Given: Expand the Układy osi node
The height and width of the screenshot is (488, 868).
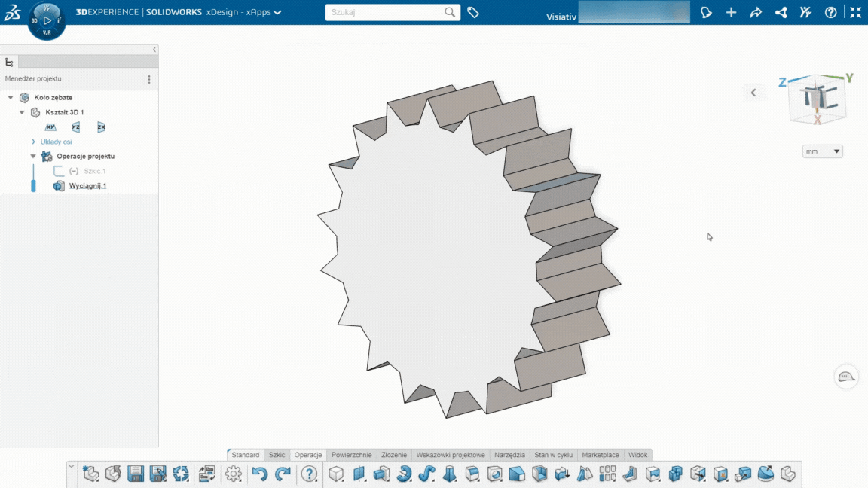Looking at the screenshot, I should 33,142.
